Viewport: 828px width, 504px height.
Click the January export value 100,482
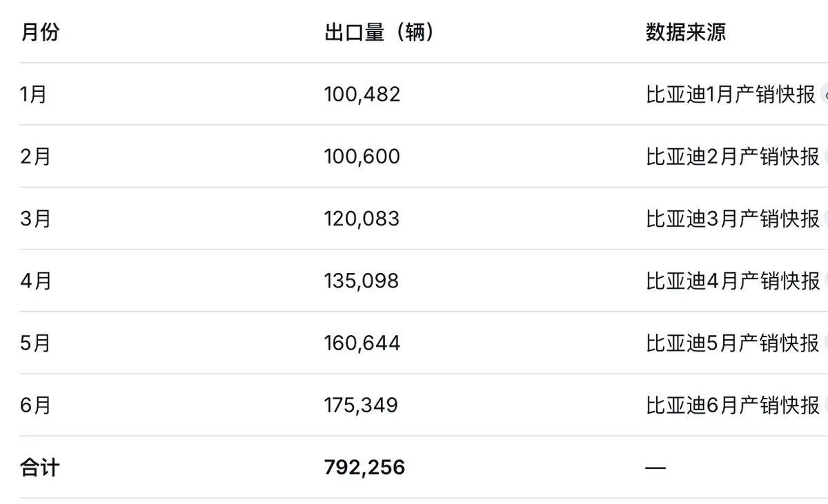(362, 94)
